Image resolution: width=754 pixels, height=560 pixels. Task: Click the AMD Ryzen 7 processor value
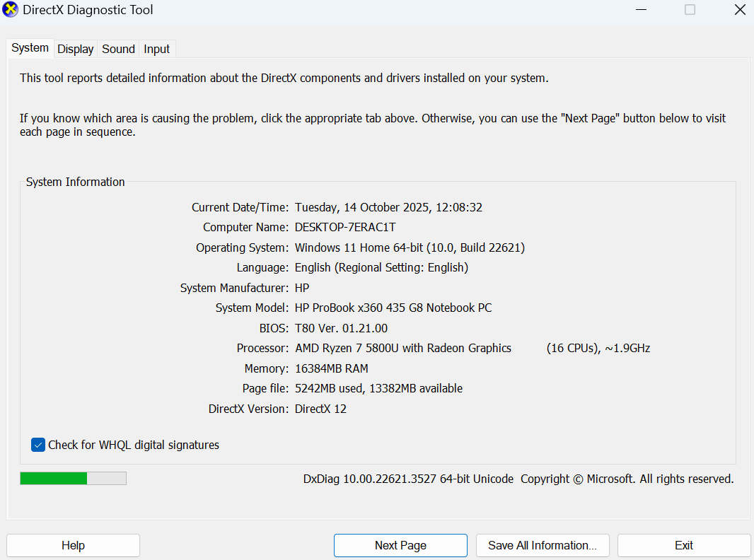(x=402, y=348)
